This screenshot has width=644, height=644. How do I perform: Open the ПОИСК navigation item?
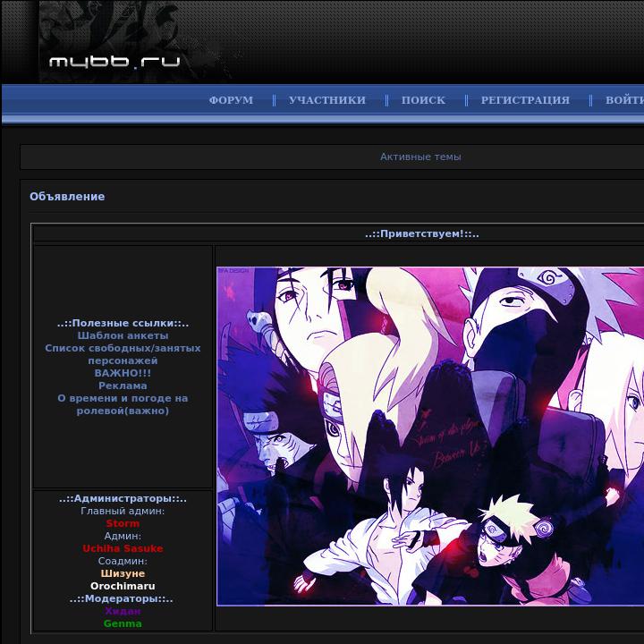click(x=423, y=100)
